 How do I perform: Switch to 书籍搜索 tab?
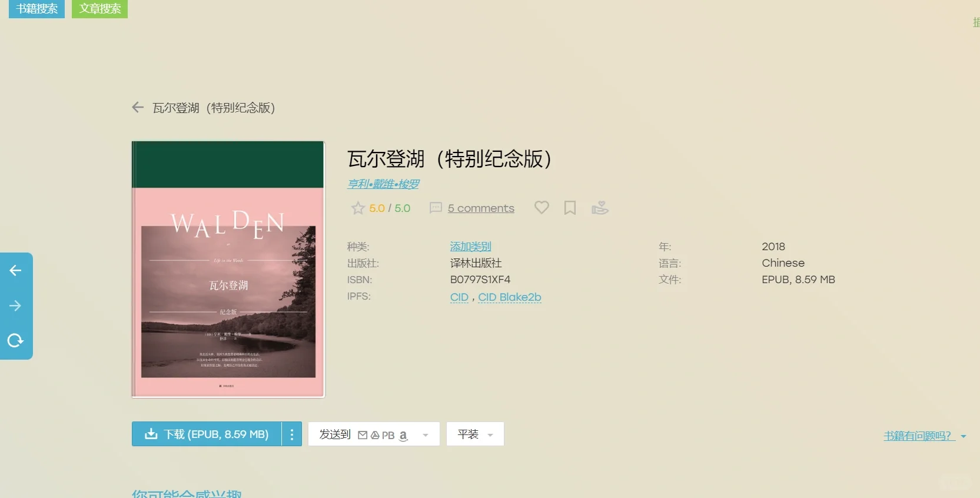pyautogui.click(x=37, y=9)
